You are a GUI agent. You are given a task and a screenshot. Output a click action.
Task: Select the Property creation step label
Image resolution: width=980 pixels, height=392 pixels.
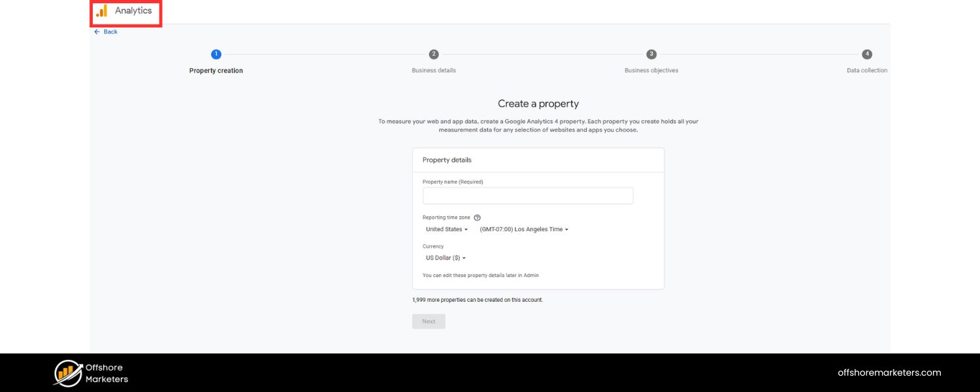216,71
